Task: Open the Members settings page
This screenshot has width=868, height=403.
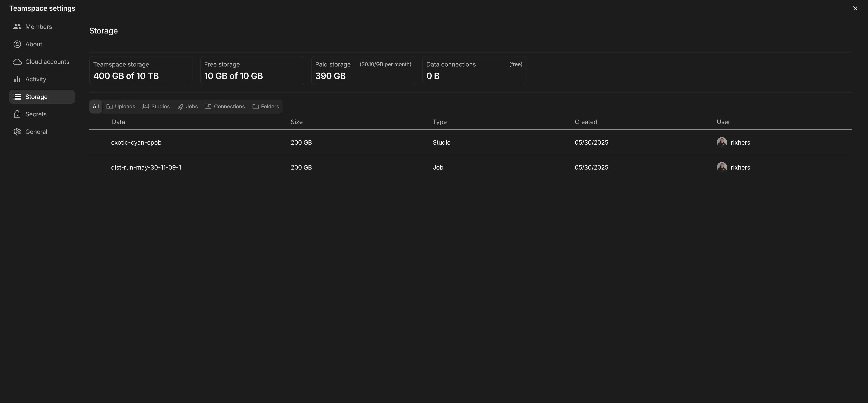Action: click(x=42, y=27)
